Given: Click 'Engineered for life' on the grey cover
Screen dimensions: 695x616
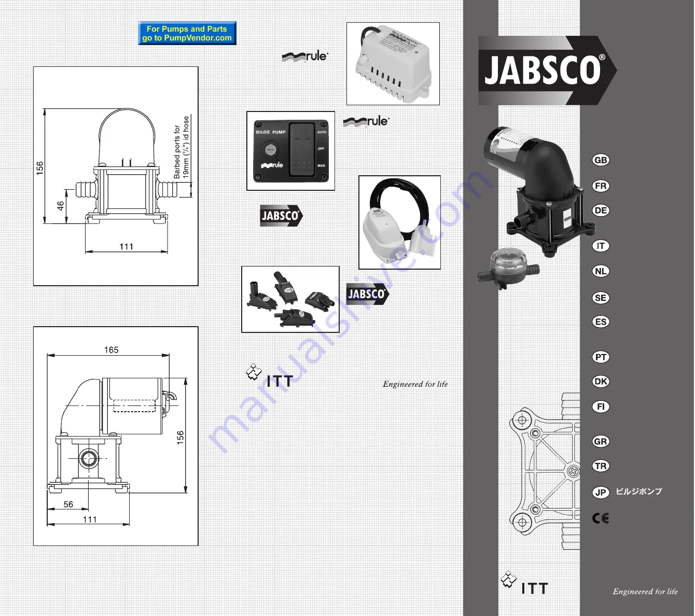Looking at the screenshot, I should (645, 592).
